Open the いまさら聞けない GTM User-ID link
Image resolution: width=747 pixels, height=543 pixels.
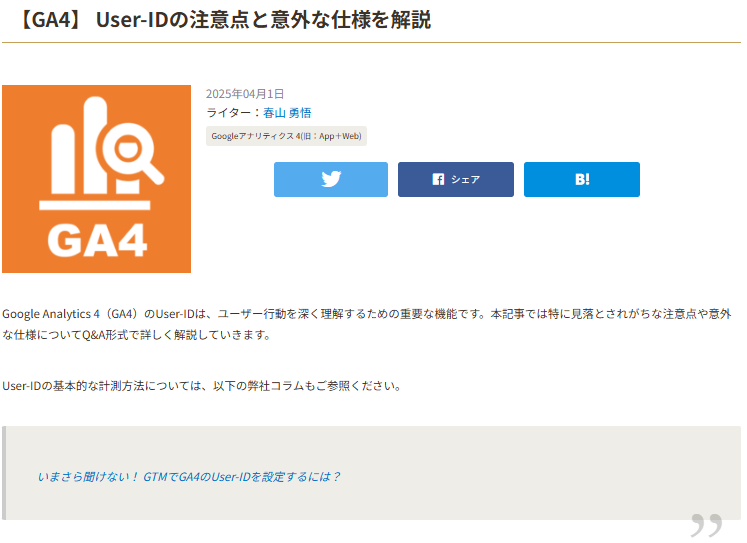188,477
